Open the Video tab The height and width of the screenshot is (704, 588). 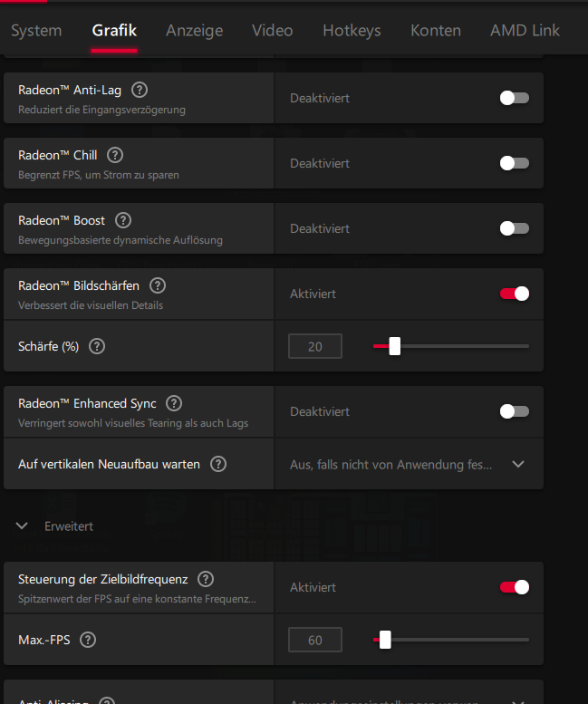pos(272,31)
